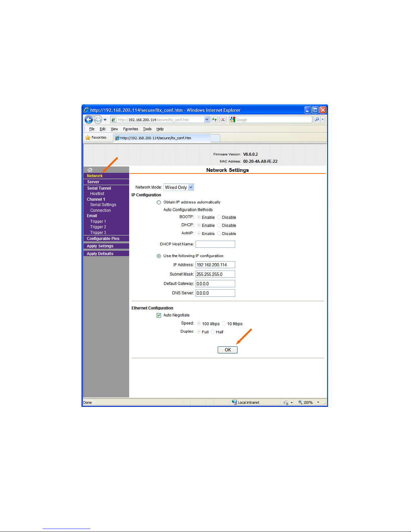Click the browser Forward arrow button
Viewport: 411px width, 532px height.
pos(98,119)
